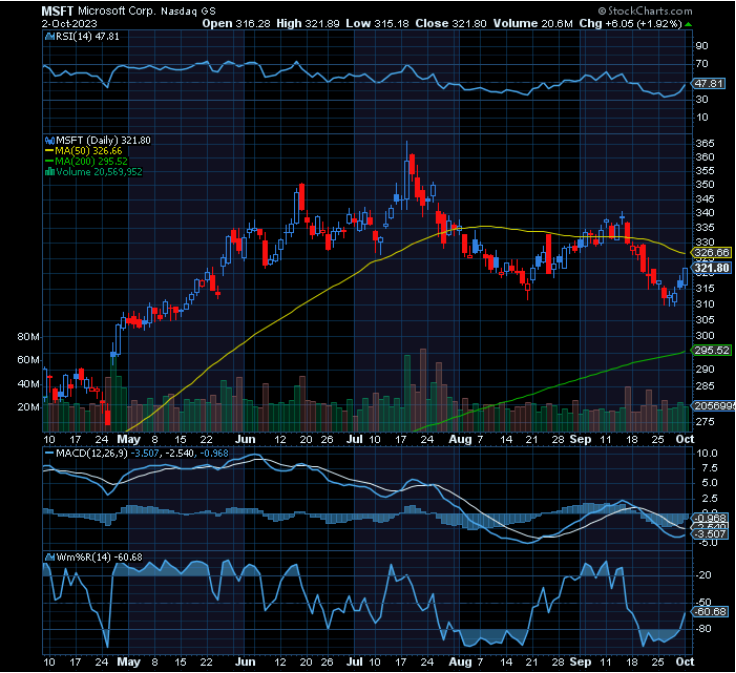The width and height of the screenshot is (736, 673).
Task: Click the 326.66 MA(50) price tag
Action: click(x=712, y=252)
